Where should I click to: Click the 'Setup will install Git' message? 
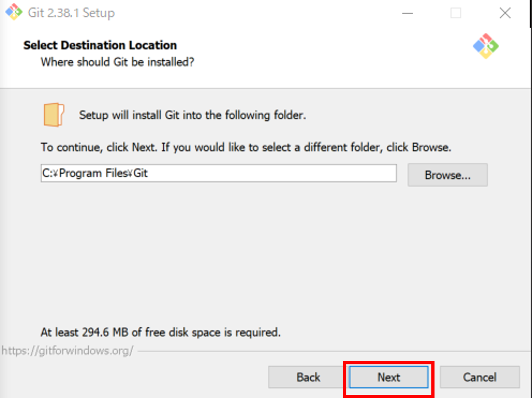click(192, 115)
